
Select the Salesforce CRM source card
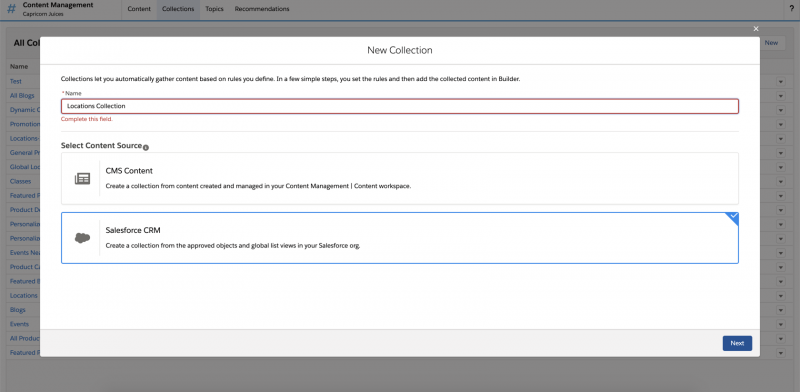pyautogui.click(x=400, y=238)
